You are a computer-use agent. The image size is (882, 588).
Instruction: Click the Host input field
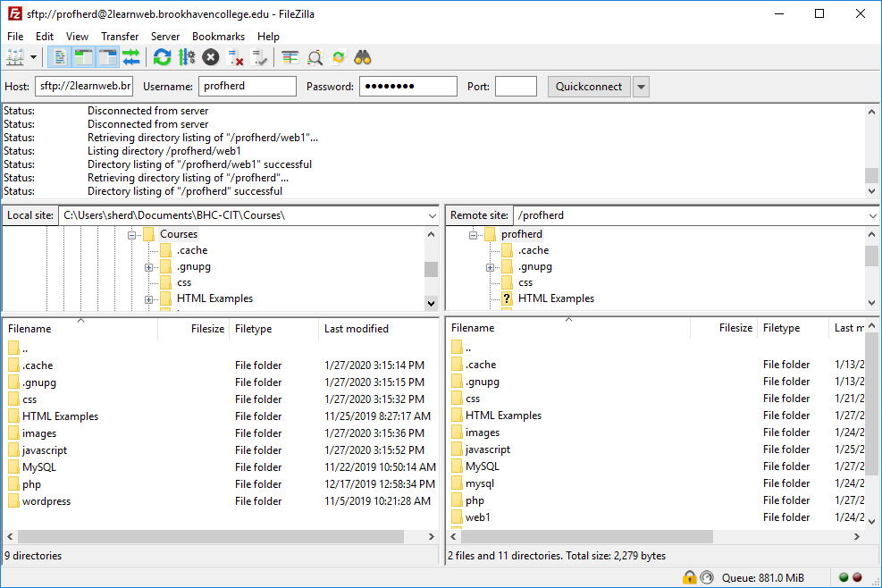[x=84, y=86]
